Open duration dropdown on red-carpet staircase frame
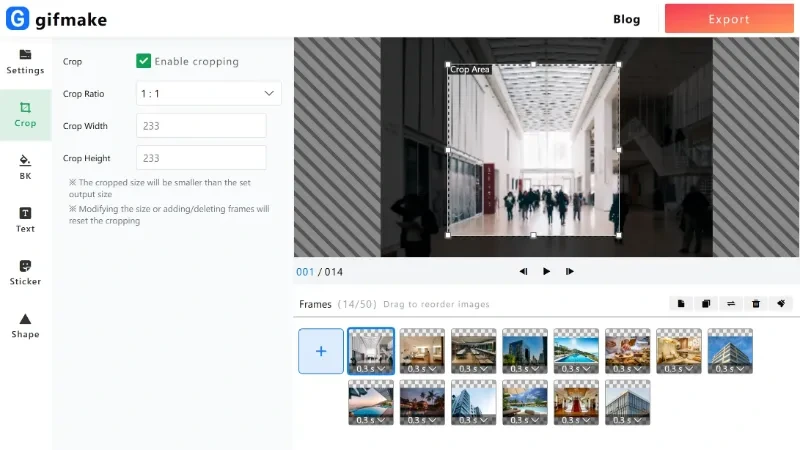Image resolution: width=800 pixels, height=450 pixels. (x=576, y=420)
